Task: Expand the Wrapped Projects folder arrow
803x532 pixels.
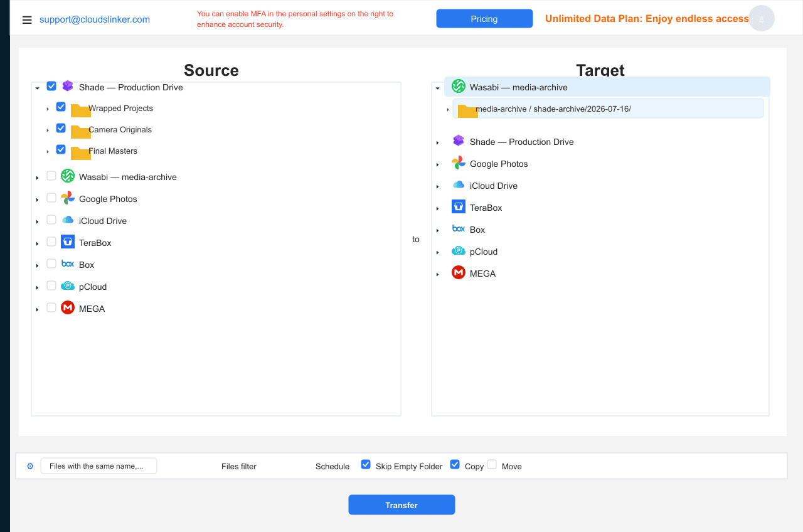Action: (x=48, y=109)
